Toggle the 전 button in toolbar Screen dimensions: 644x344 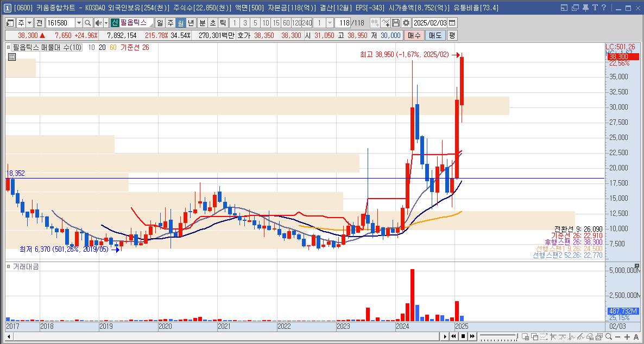pyautogui.click(x=40, y=23)
